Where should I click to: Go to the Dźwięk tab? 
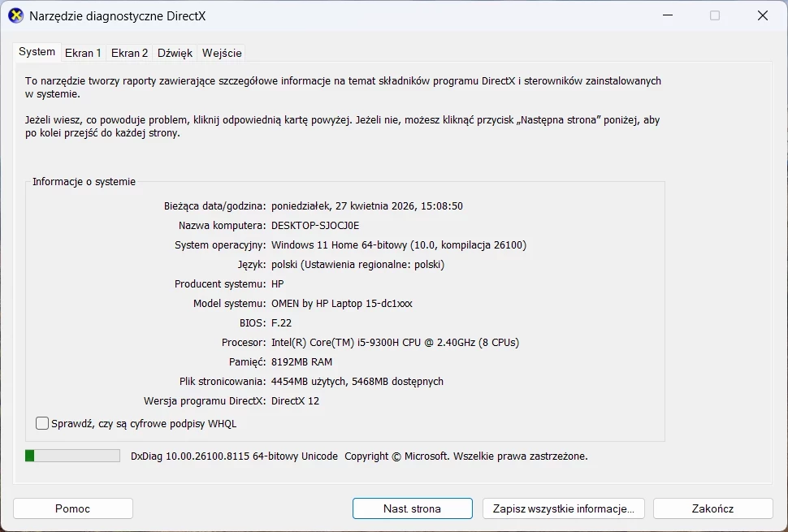tap(175, 53)
